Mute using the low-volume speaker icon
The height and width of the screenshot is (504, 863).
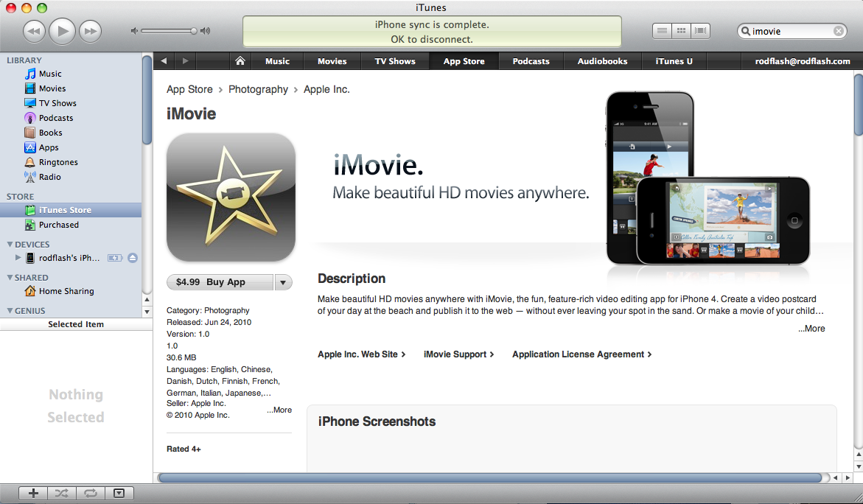click(x=133, y=31)
